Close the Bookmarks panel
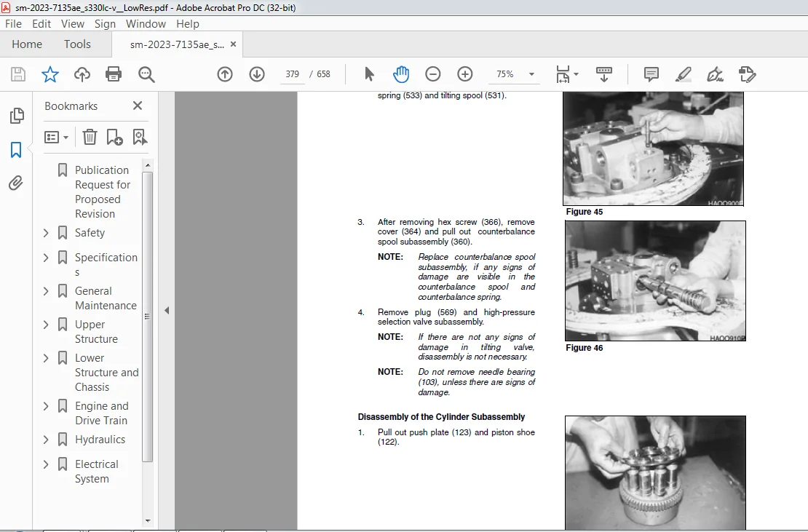The image size is (808, 532). (137, 106)
